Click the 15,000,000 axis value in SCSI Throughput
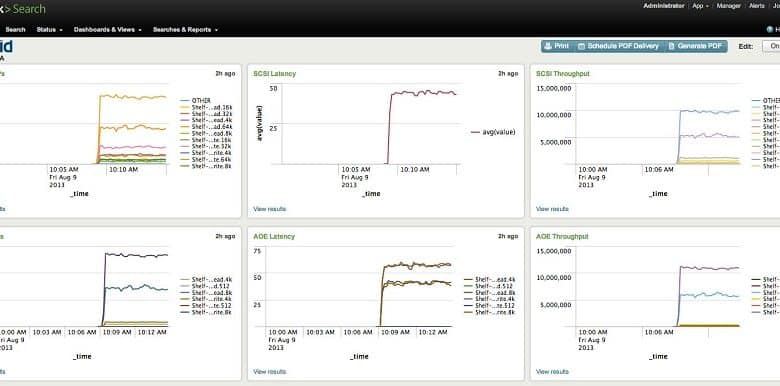Screen dimensions: 780x386 [x=554, y=88]
